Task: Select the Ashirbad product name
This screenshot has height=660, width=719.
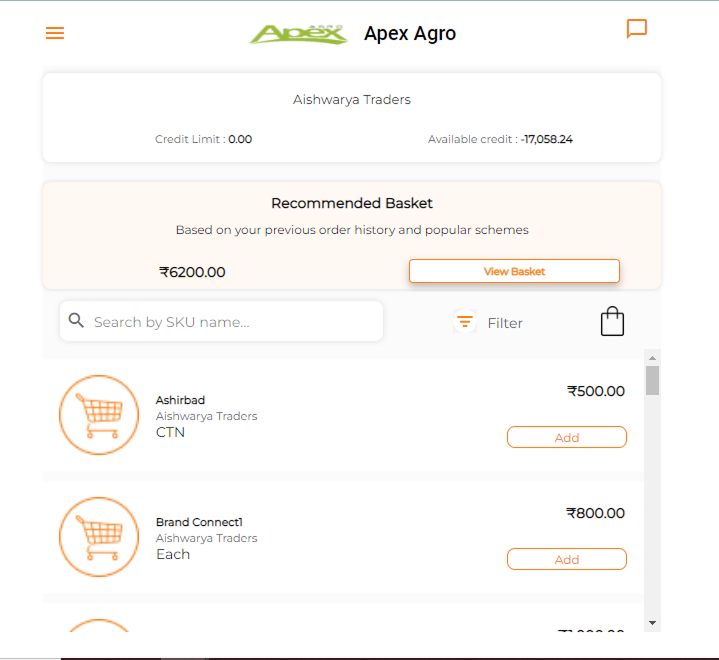Action: pyautogui.click(x=180, y=400)
